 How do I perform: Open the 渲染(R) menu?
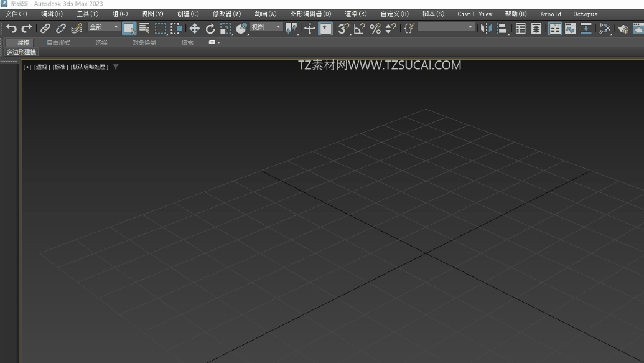click(x=356, y=14)
